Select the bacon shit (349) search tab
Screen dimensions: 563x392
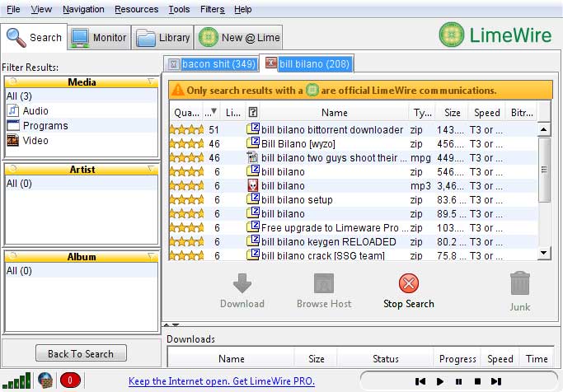tap(218, 64)
